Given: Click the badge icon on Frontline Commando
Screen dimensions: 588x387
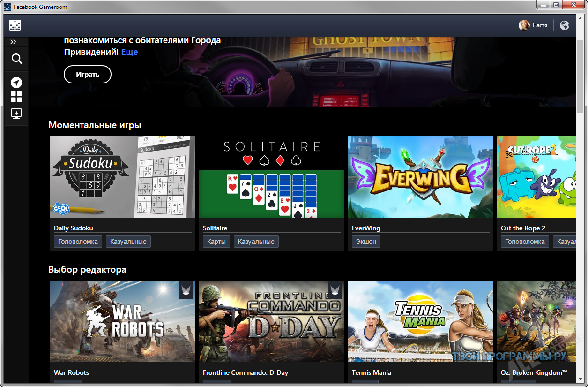Looking at the screenshot, I should tap(335, 290).
